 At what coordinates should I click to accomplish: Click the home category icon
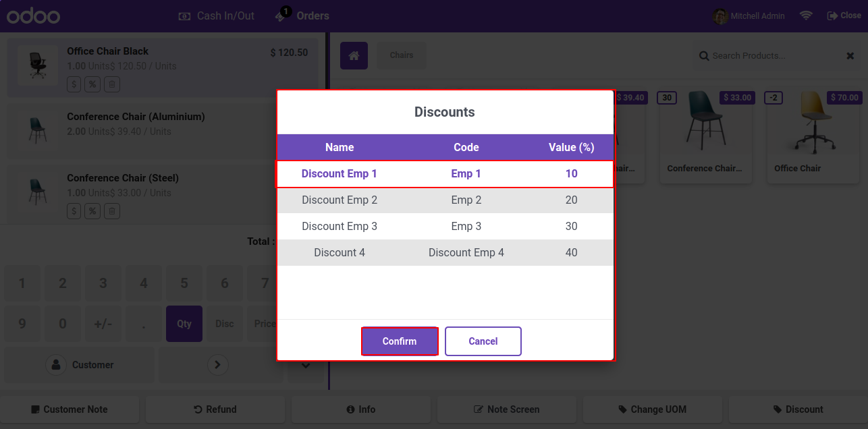click(354, 55)
